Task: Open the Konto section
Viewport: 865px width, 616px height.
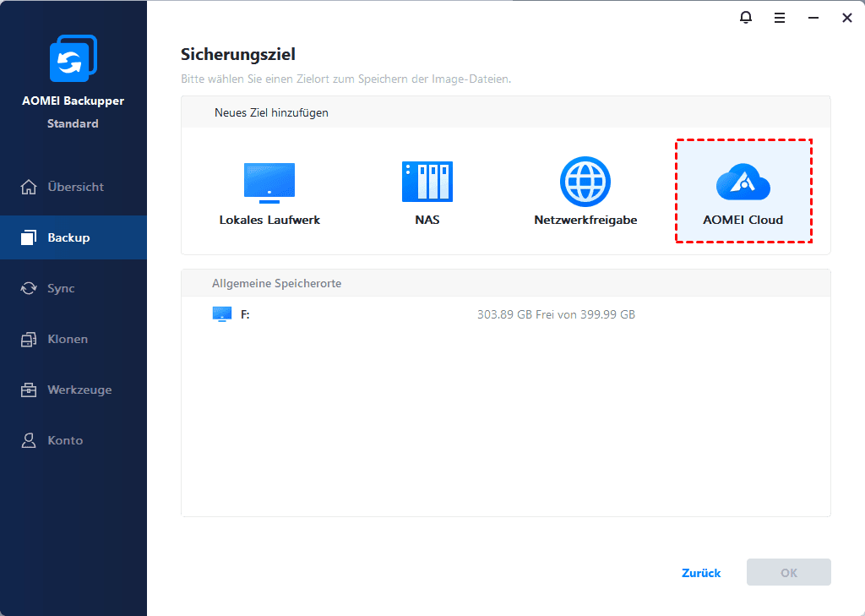Action: [x=73, y=440]
